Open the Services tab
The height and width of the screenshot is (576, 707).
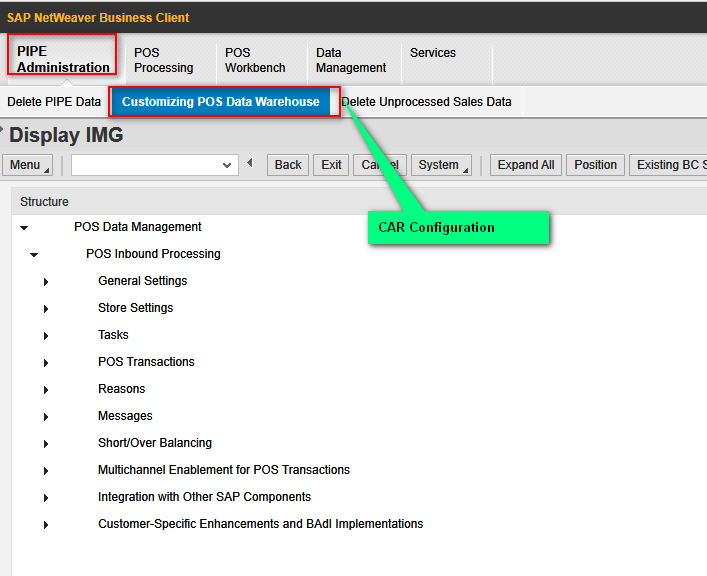coord(432,53)
